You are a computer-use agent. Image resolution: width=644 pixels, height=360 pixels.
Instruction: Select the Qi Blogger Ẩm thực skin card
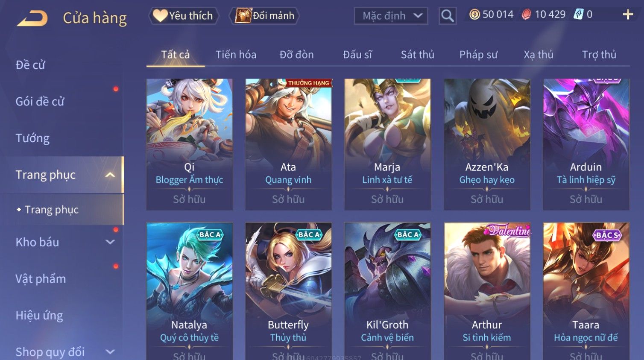(x=189, y=144)
